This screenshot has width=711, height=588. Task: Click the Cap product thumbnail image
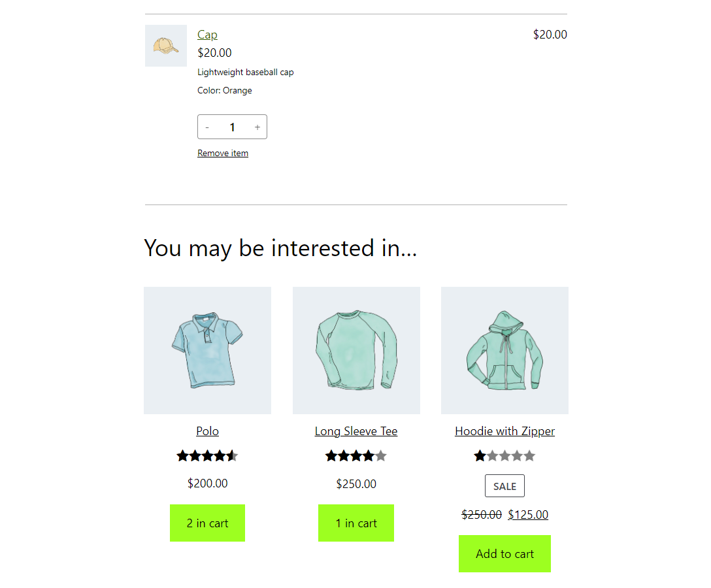pyautogui.click(x=166, y=46)
